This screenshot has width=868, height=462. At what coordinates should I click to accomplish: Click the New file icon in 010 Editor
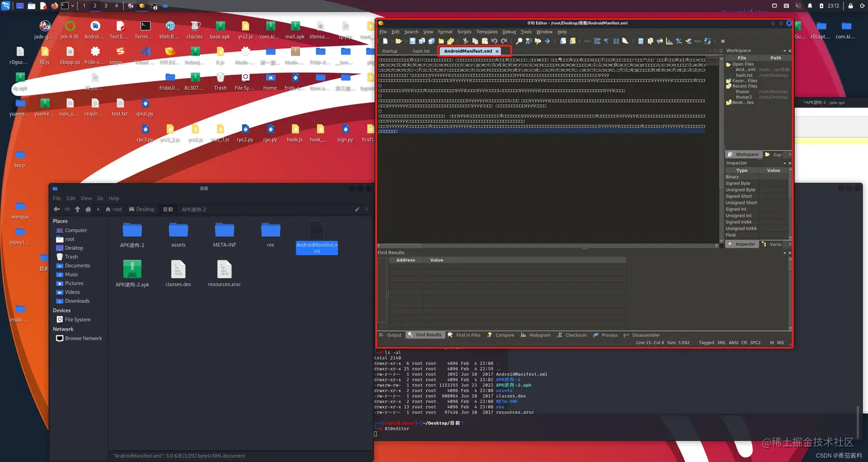click(x=385, y=41)
